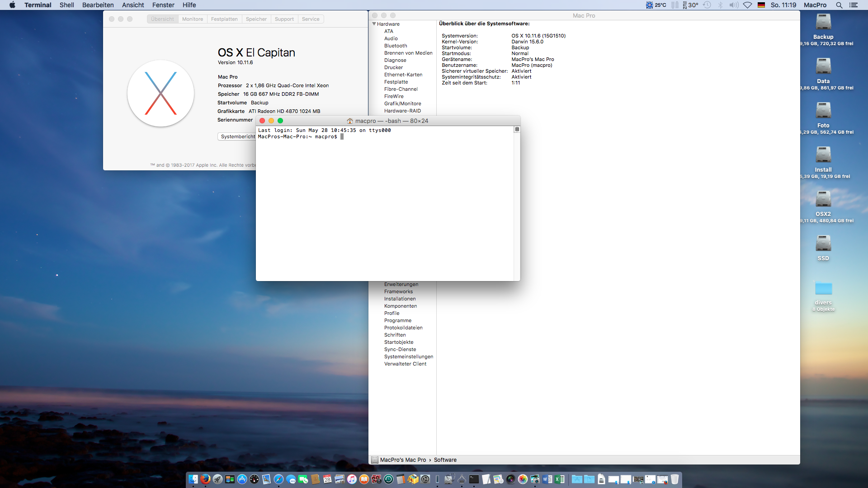Select the SSD drive on the desktop
Image resolution: width=868 pixels, height=488 pixels.
pyautogui.click(x=823, y=244)
